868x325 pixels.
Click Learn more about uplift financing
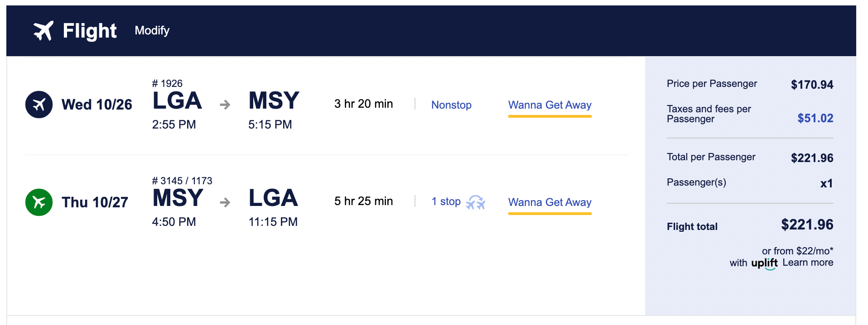[808, 263]
